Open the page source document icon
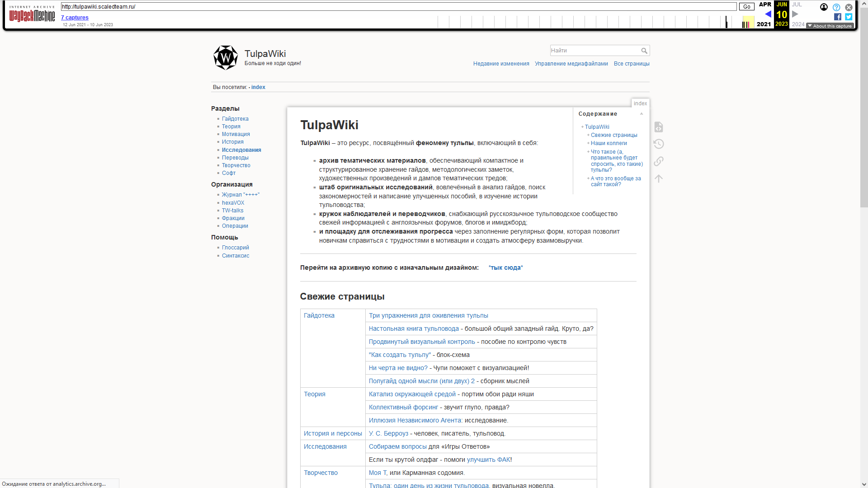Image resolution: width=868 pixels, height=488 pixels. pyautogui.click(x=659, y=127)
